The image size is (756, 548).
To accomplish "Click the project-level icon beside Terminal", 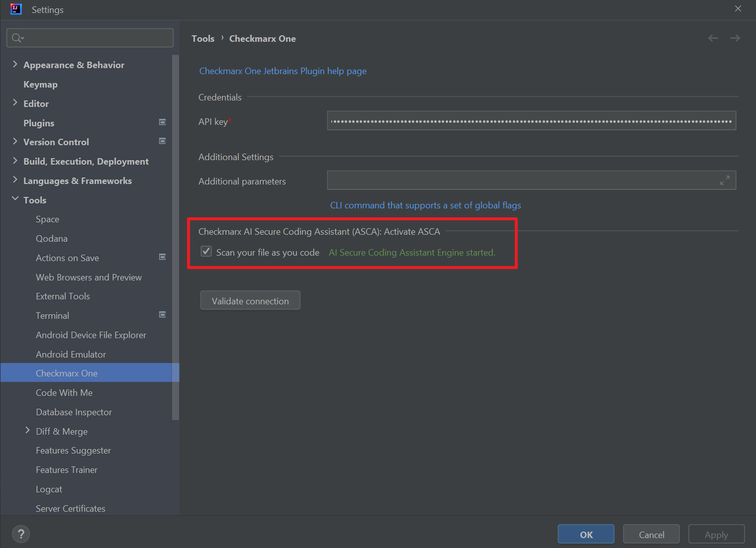I will [x=162, y=315].
